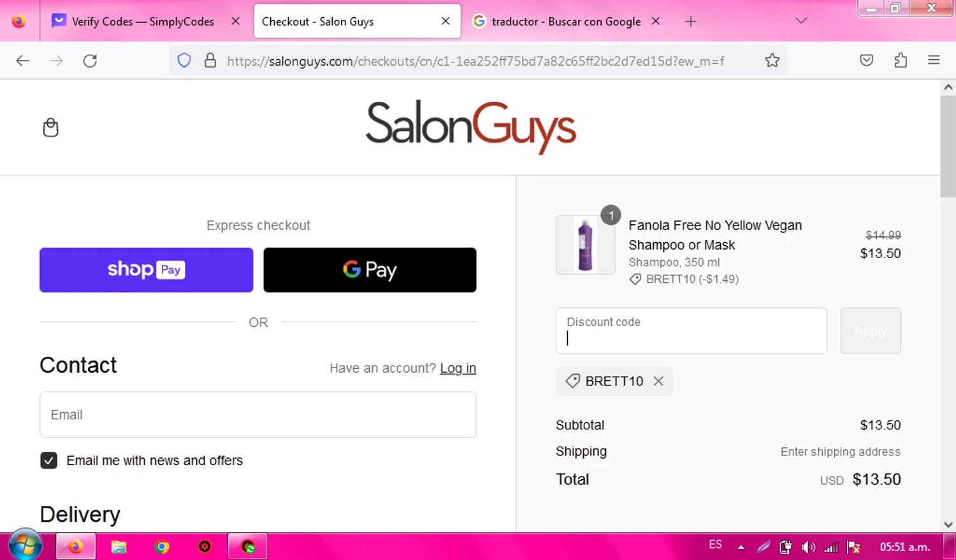Expand the list all tabs chevron
This screenshot has height=560, width=956.
[x=801, y=21]
